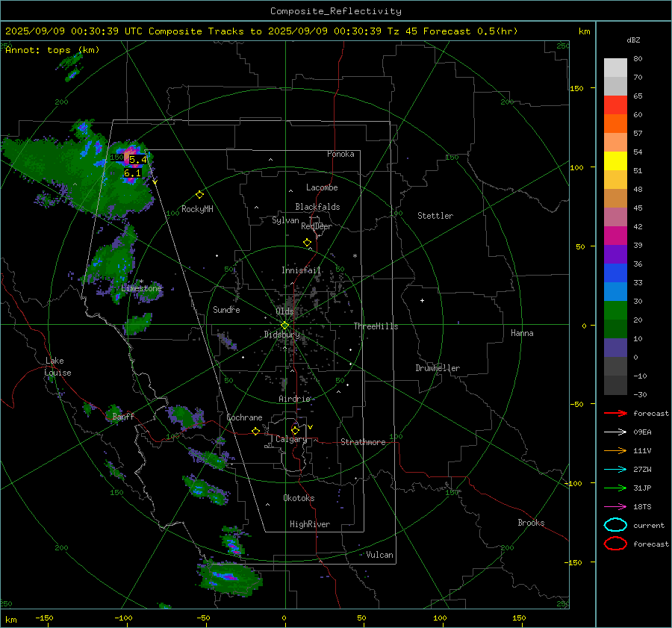This screenshot has width=672, height=628.
Task: Click the Airdrie city label
Action: point(294,399)
